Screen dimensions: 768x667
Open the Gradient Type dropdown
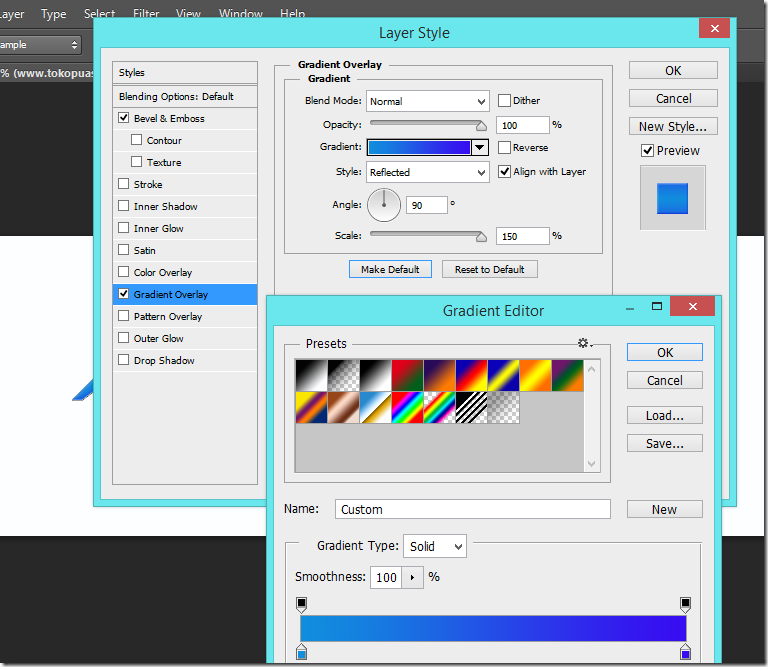tap(435, 546)
